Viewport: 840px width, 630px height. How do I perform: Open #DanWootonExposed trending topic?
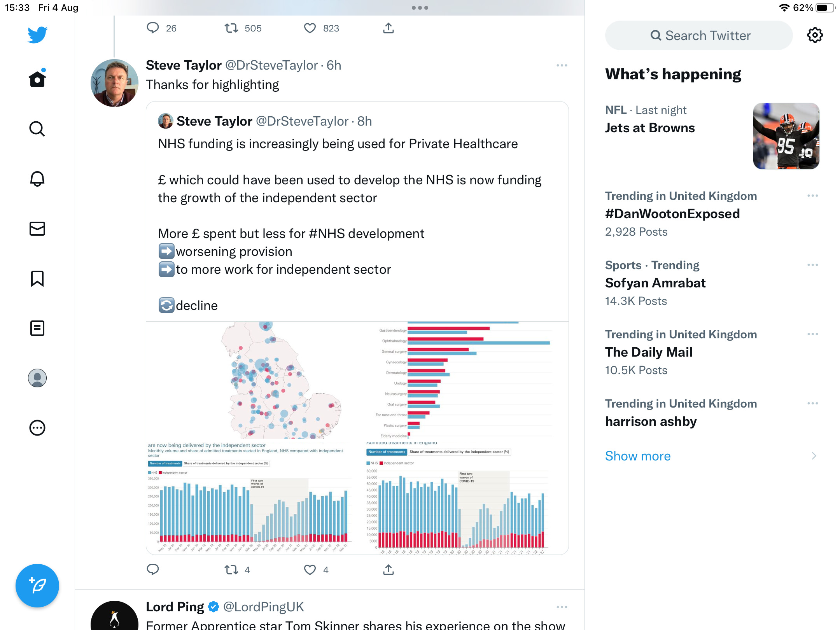point(672,214)
